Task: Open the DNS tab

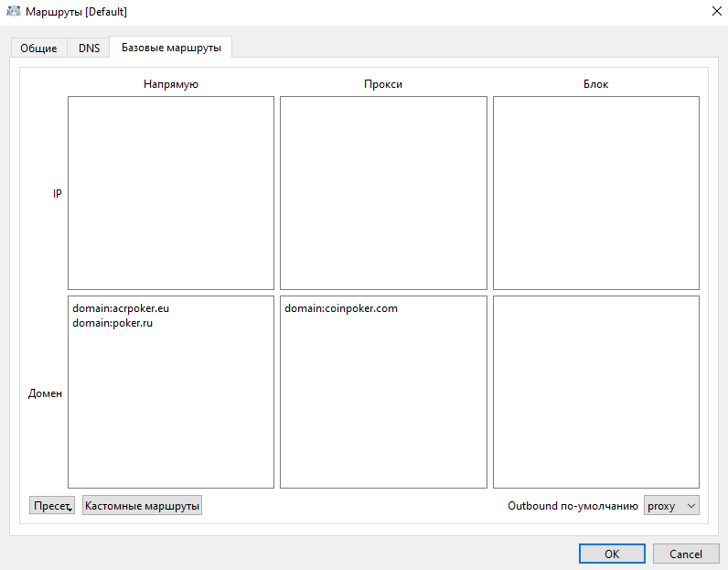Action: tap(89, 48)
